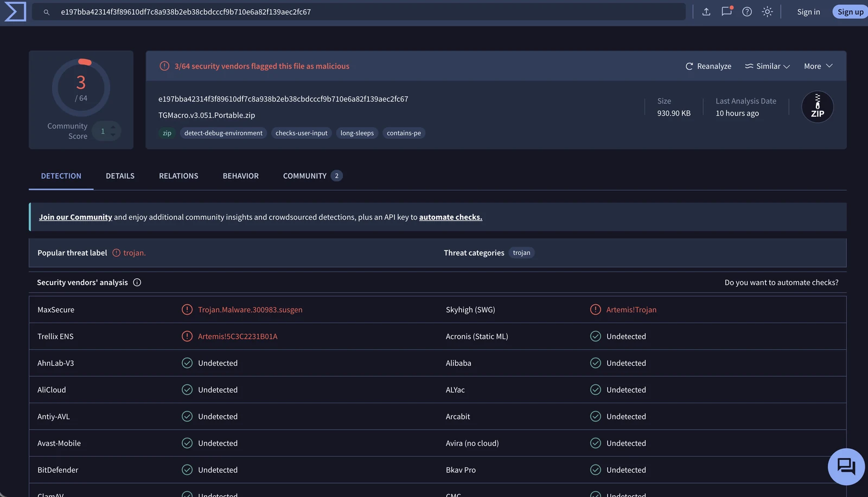The image size is (868, 497).
Task: Click the Join our Community link
Action: pos(75,217)
